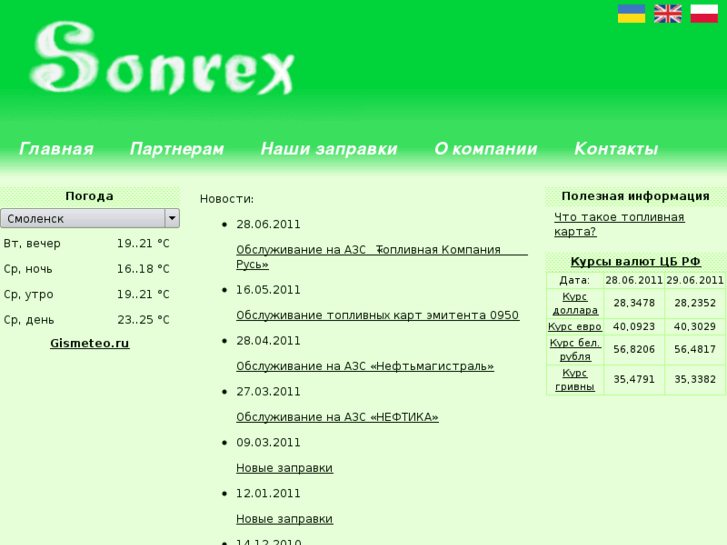The height and width of the screenshot is (545, 727).
Task: Click the Sonrex logo
Action: 162,58
